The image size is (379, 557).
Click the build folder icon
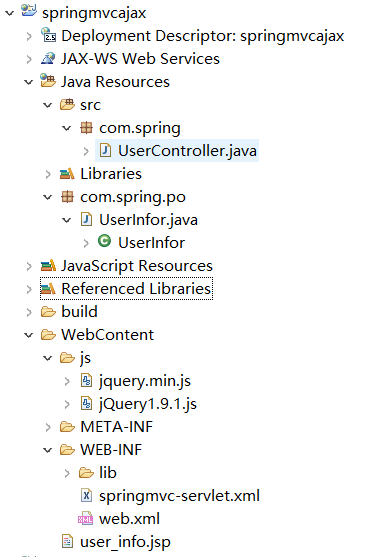[x=48, y=312]
